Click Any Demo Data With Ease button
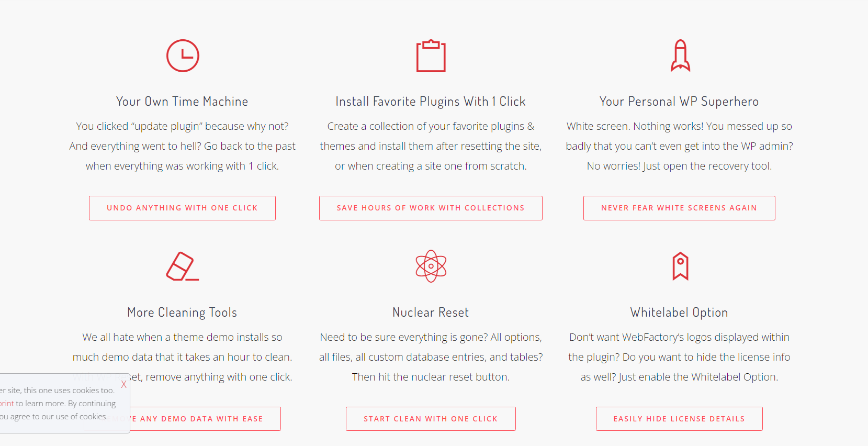This screenshot has height=446, width=868. click(x=205, y=419)
